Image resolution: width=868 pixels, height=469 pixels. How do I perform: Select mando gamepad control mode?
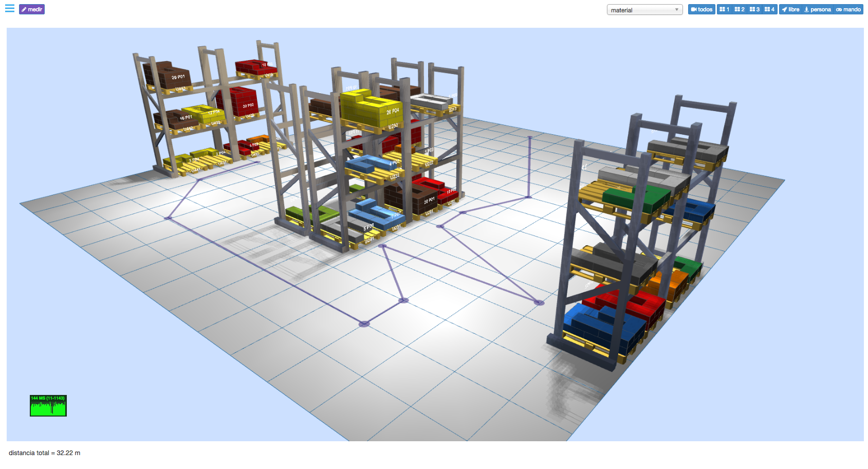(848, 9)
